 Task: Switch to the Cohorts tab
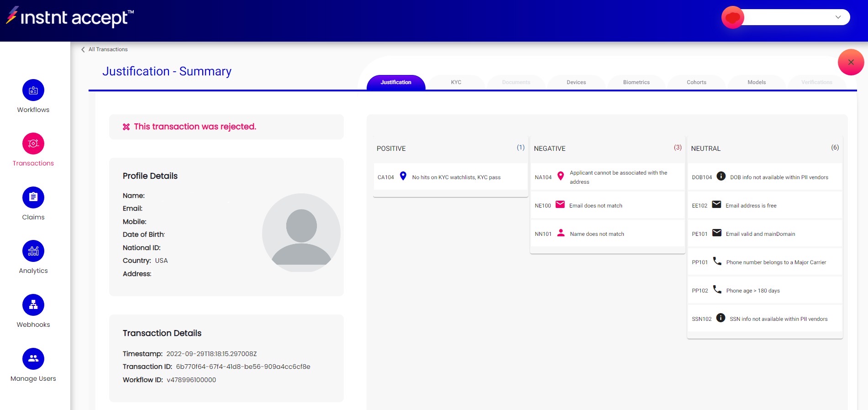coord(696,82)
